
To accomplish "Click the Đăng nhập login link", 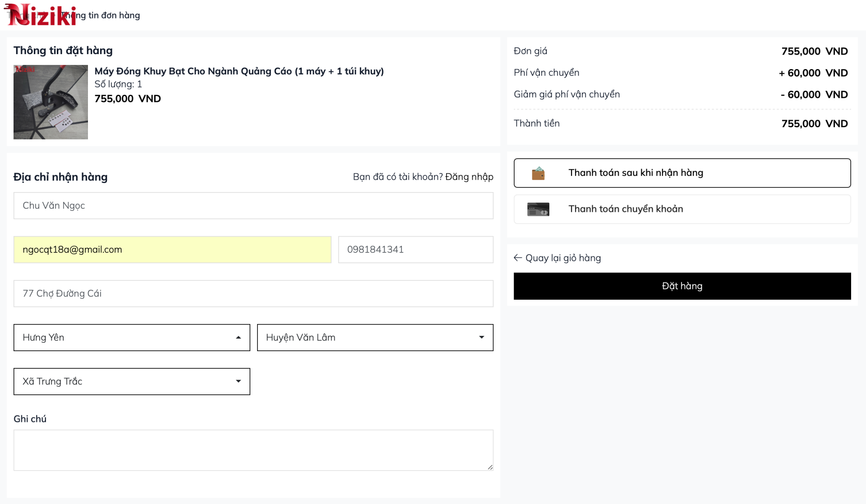I will pos(469,177).
